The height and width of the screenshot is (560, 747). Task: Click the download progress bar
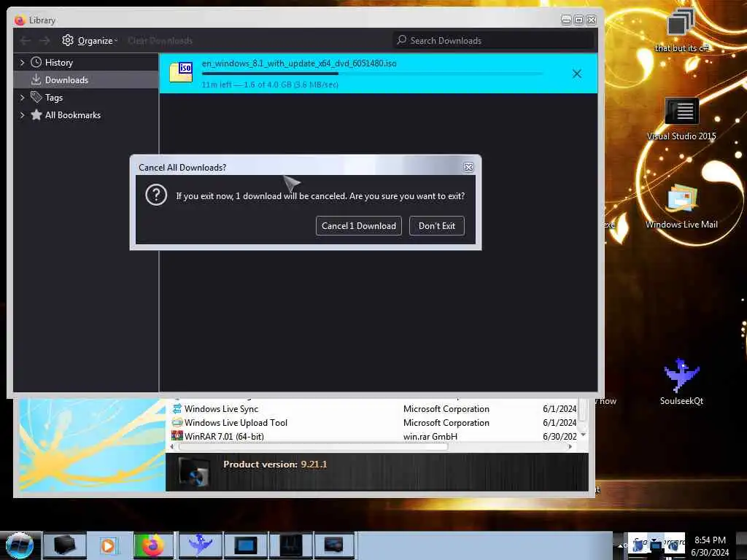[372, 74]
